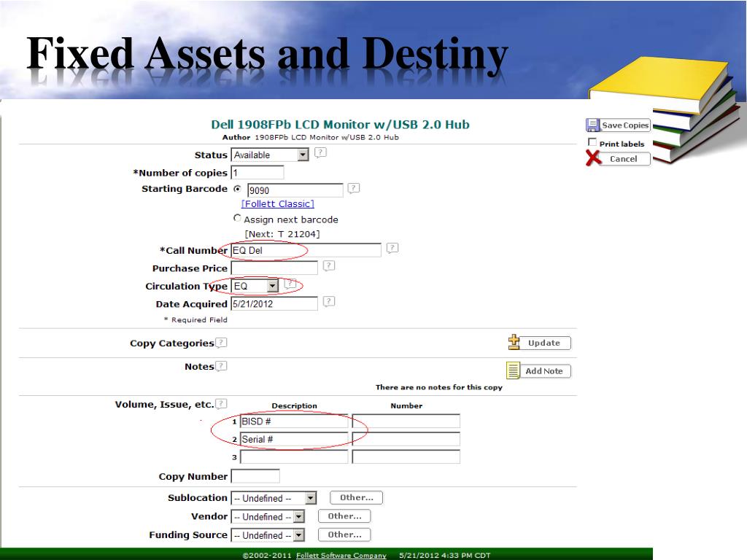Click the Other button next to Vendor
Image resolution: width=747 pixels, height=560 pixels.
click(x=344, y=516)
